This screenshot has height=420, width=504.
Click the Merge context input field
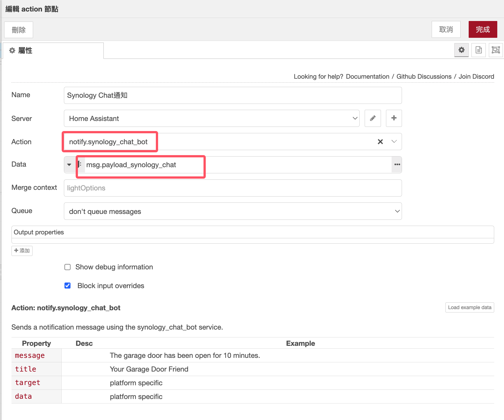point(233,188)
